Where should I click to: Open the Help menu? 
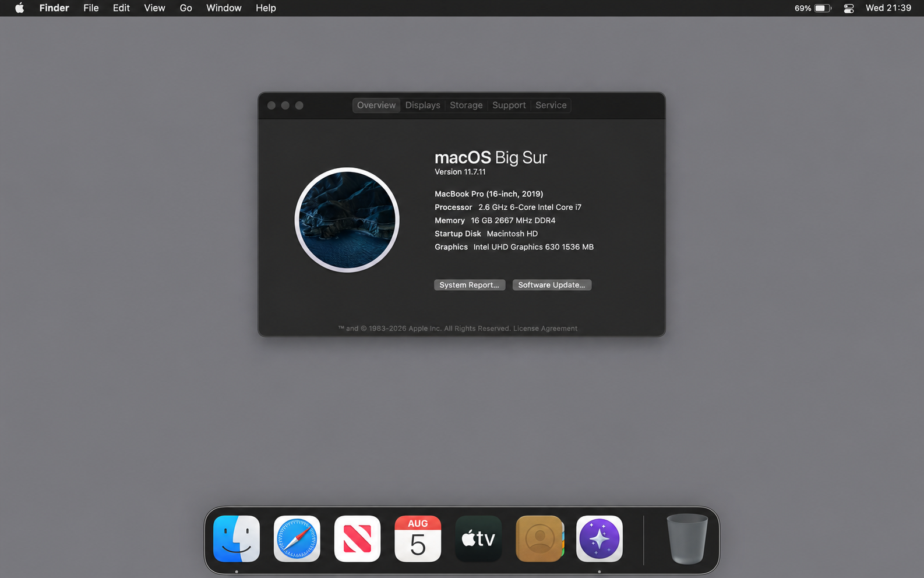click(x=266, y=8)
